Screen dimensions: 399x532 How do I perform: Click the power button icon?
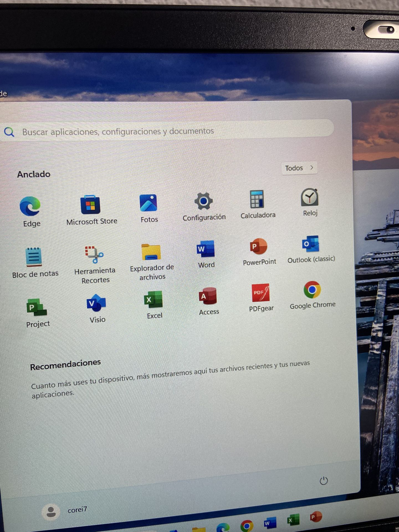click(324, 481)
